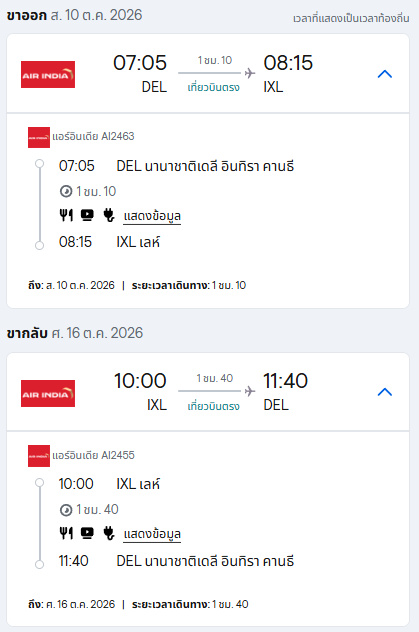Viewport: 419px width, 632px height.
Task: Click the entertainment screen icon on flight AI2455
Action: [x=87, y=533]
